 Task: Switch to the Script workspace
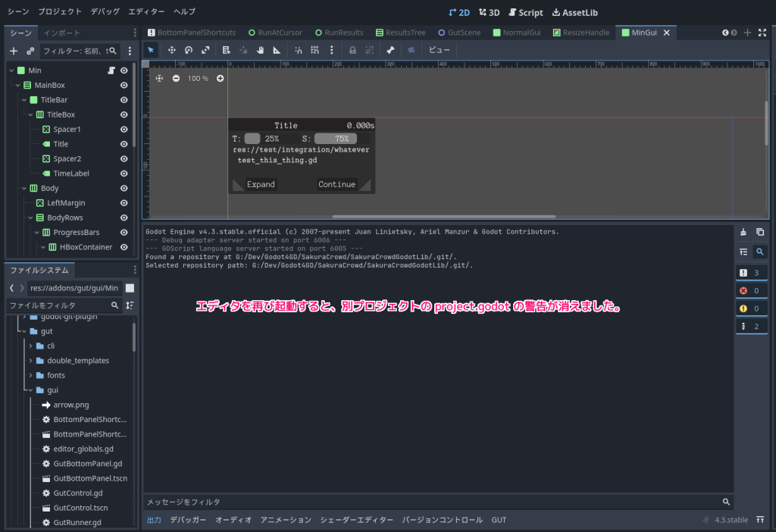(525, 12)
